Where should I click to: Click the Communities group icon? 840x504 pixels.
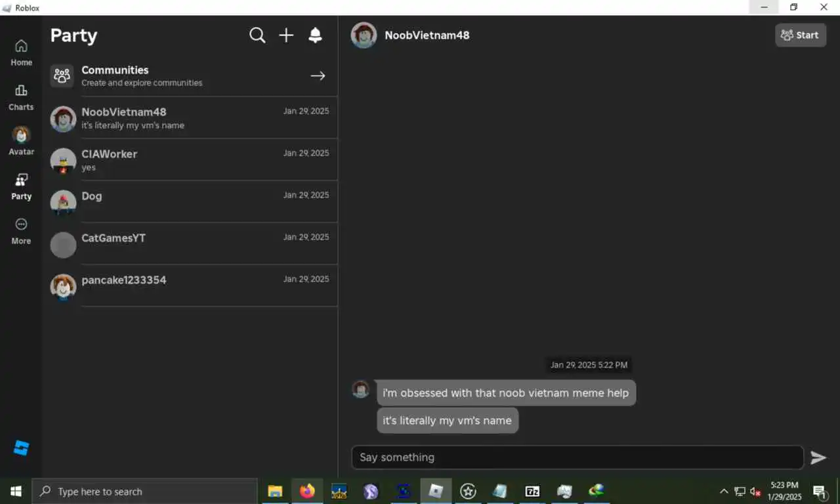tap(62, 76)
